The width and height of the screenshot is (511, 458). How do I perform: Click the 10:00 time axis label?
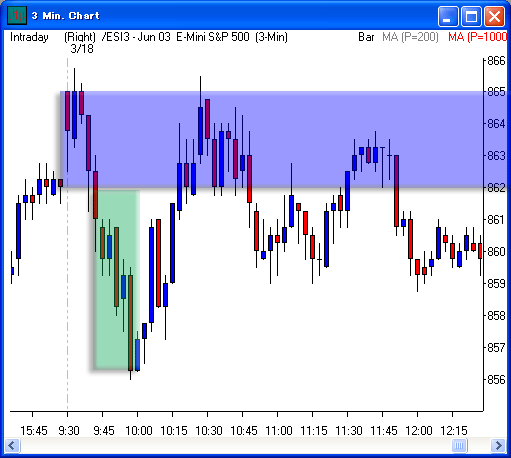[139, 431]
